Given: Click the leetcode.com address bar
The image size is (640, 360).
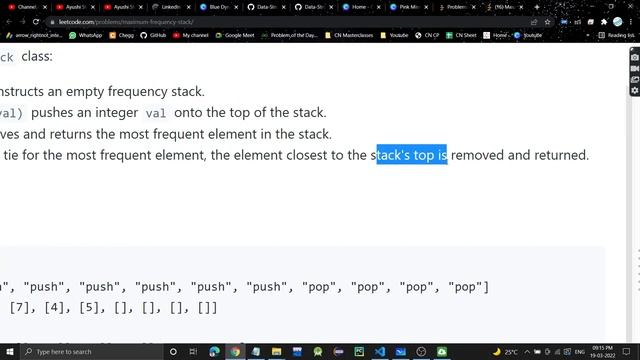Looking at the screenshot, I should [286, 22].
